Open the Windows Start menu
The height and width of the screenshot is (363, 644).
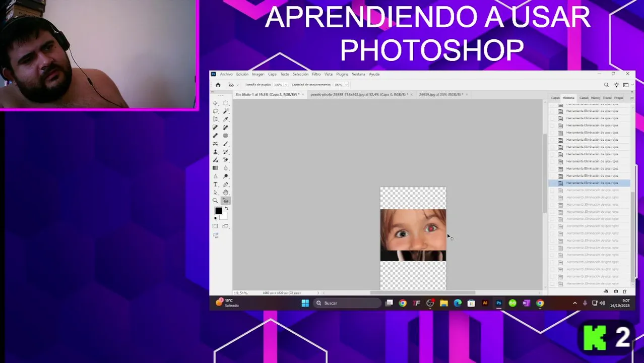coord(305,303)
